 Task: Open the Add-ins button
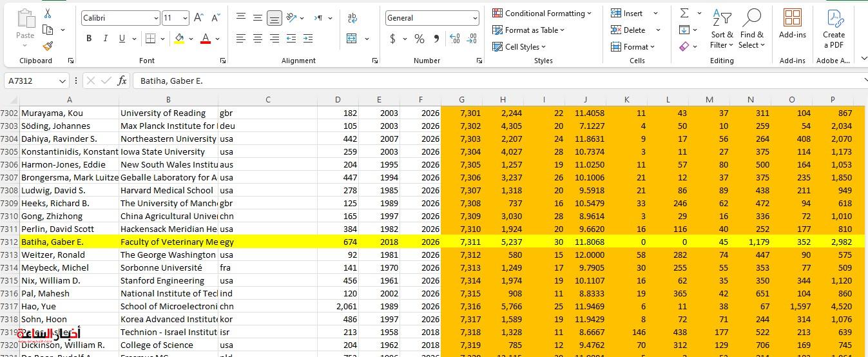tap(793, 24)
